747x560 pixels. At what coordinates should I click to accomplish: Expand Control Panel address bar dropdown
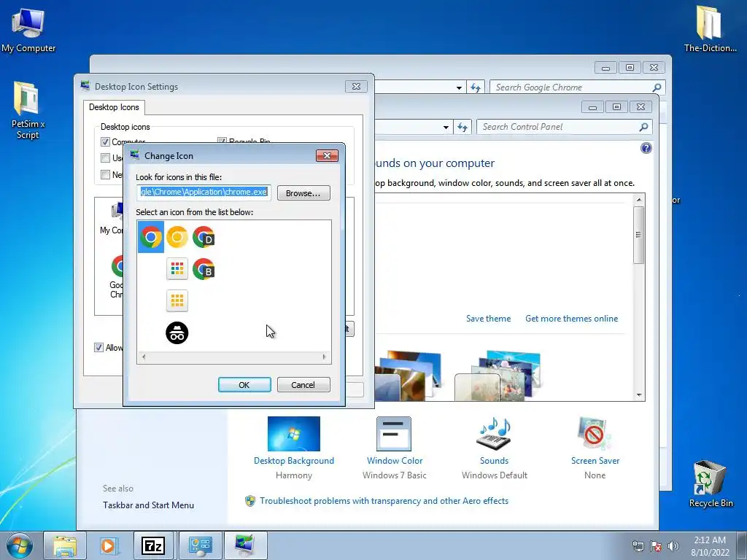(x=446, y=127)
